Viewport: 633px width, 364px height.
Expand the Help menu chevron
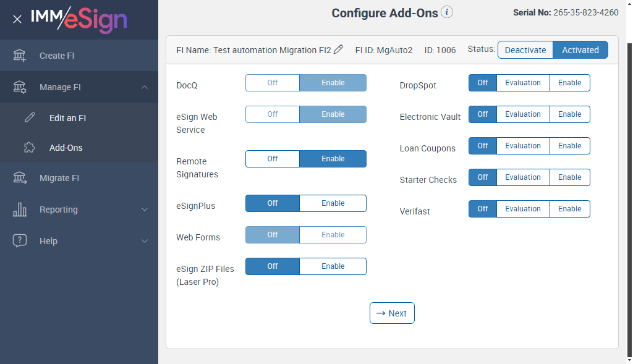pyautogui.click(x=145, y=241)
